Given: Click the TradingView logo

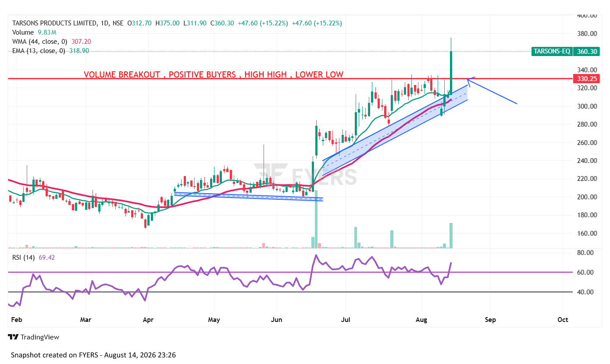Looking at the screenshot, I should point(33,337).
